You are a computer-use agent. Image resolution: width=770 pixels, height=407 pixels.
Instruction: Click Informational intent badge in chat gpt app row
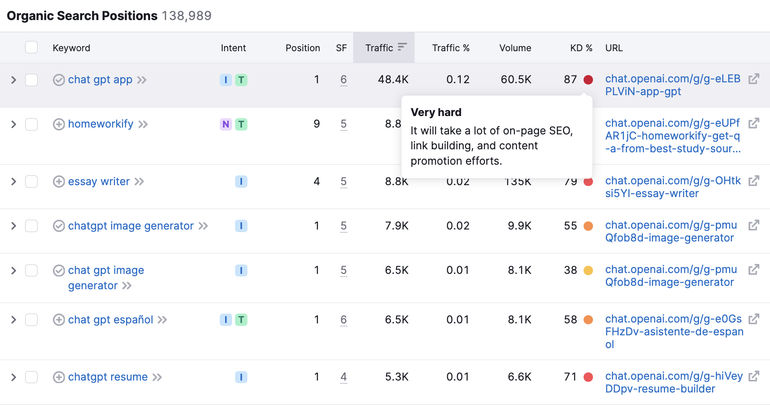pyautogui.click(x=225, y=80)
